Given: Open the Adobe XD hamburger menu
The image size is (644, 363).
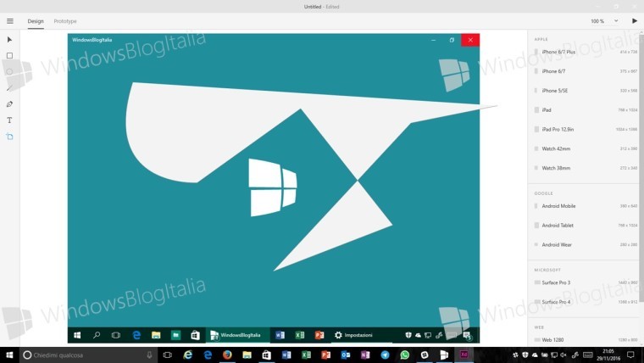Looking at the screenshot, I should [x=10, y=21].
